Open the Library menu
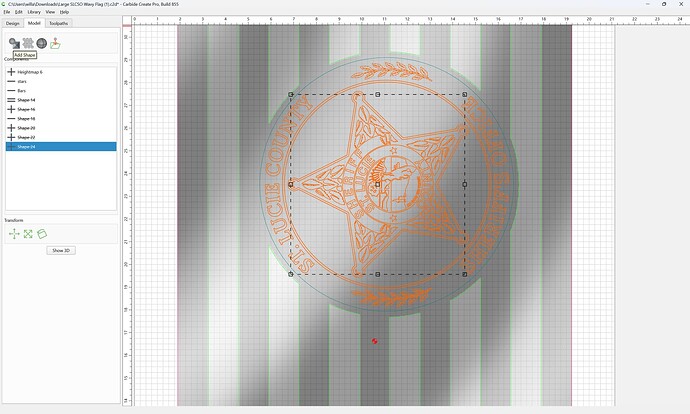 [x=34, y=12]
